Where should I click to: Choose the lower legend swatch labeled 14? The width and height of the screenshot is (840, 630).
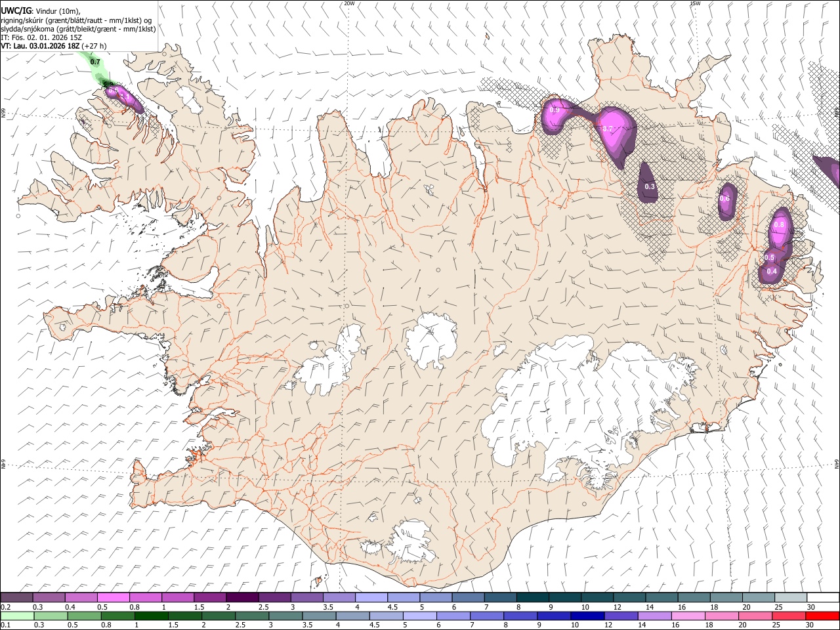[x=654, y=616]
